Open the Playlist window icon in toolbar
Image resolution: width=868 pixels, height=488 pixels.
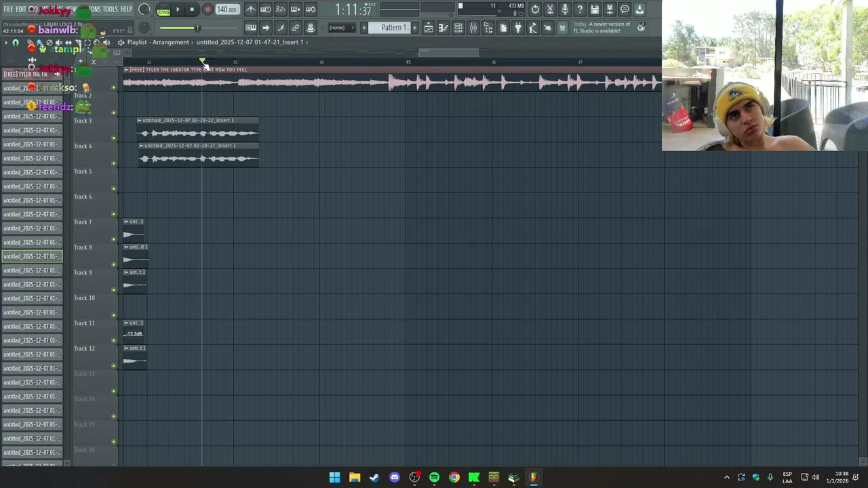tap(429, 28)
